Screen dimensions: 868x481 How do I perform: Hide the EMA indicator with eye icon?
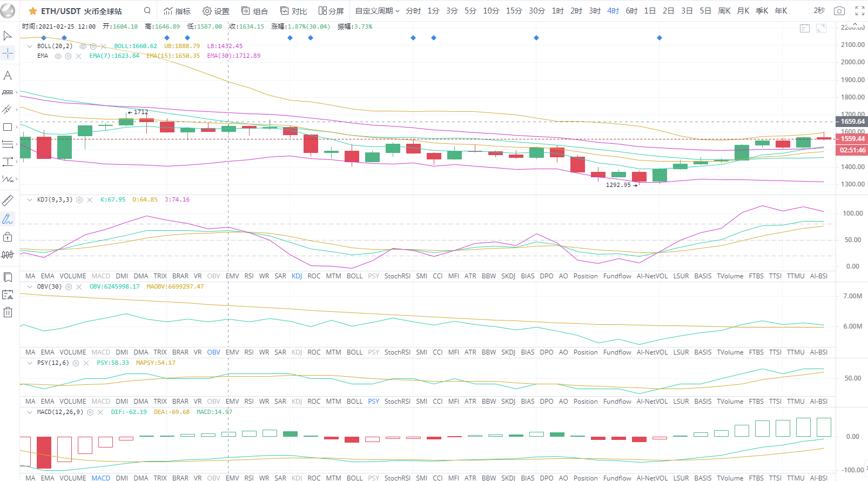(58, 56)
